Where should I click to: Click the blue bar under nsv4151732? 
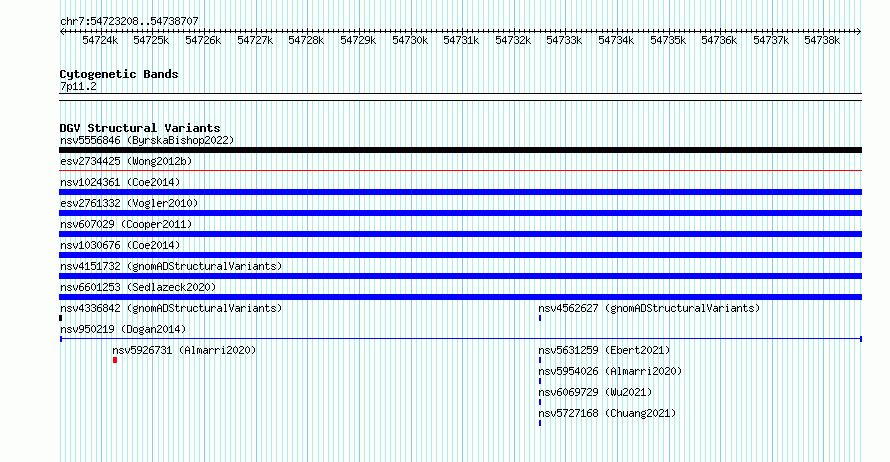[x=460, y=276]
